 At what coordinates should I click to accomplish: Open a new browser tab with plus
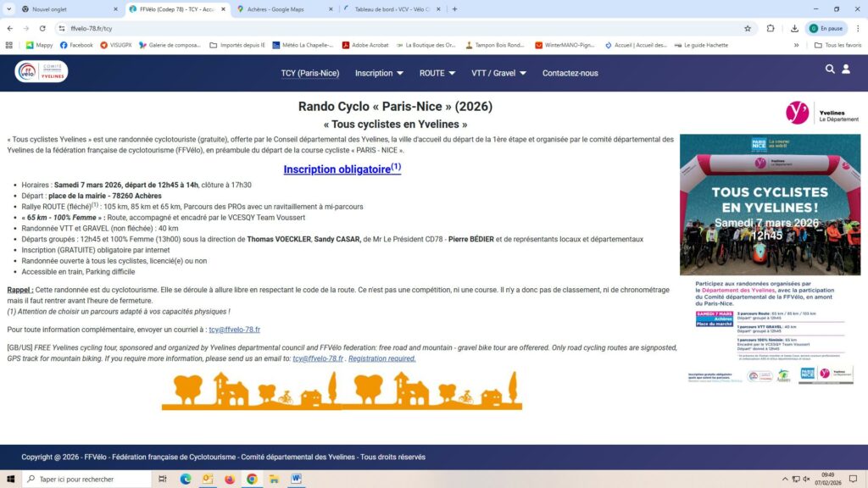point(455,9)
